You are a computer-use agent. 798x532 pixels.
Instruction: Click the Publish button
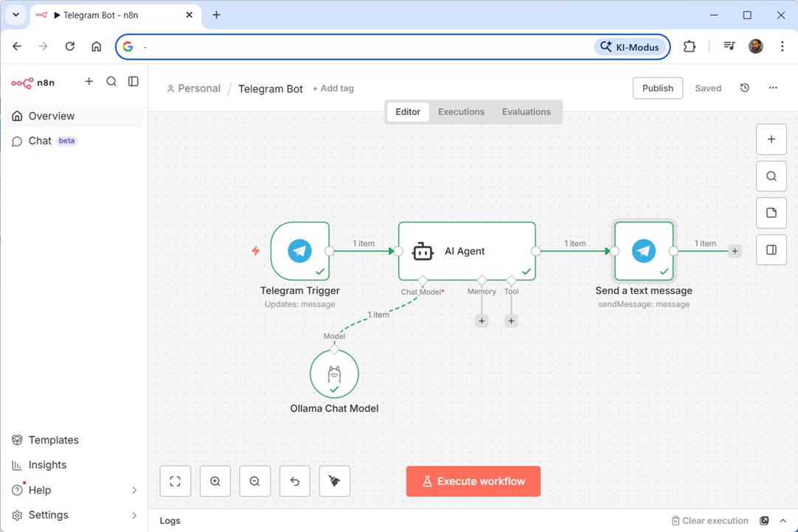(x=657, y=88)
